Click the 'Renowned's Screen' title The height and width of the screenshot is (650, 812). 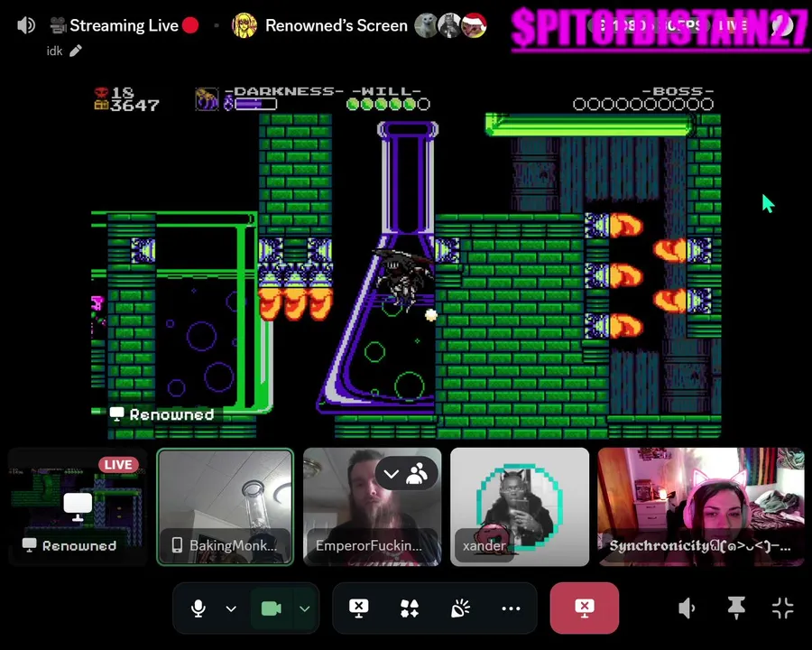coord(337,25)
